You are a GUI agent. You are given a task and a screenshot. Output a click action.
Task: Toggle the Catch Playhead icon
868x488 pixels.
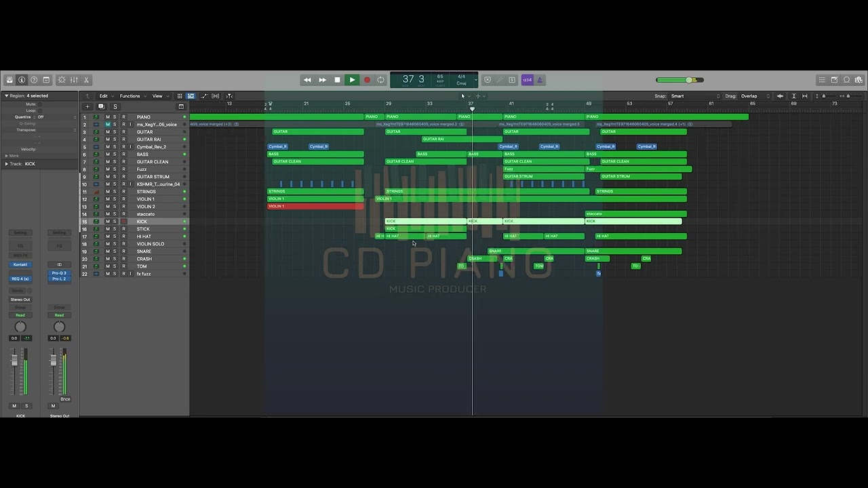tap(229, 96)
